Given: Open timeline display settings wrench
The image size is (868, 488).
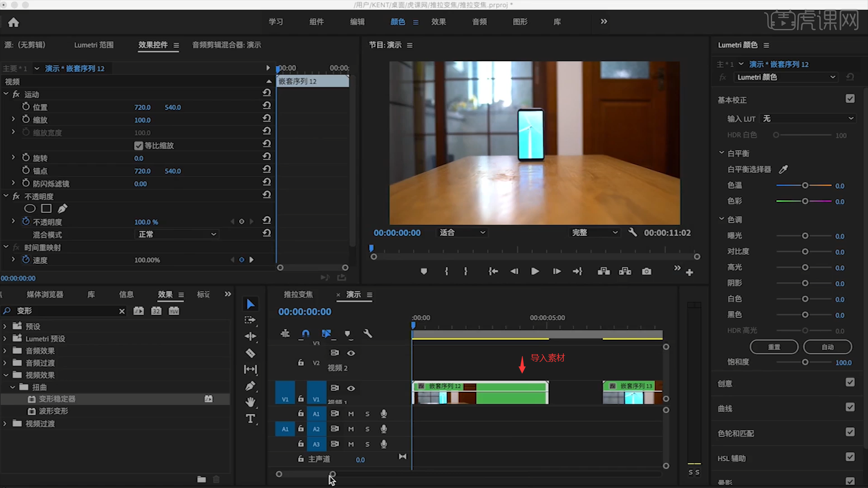Looking at the screenshot, I should pos(368,333).
